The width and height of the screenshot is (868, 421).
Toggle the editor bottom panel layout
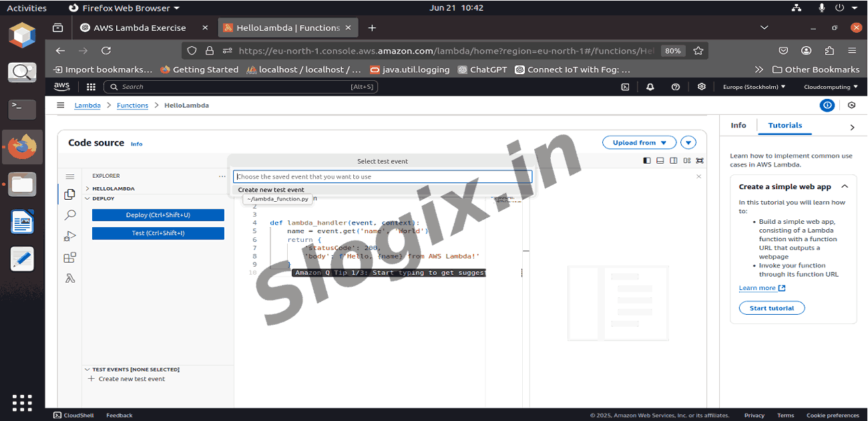pyautogui.click(x=660, y=160)
